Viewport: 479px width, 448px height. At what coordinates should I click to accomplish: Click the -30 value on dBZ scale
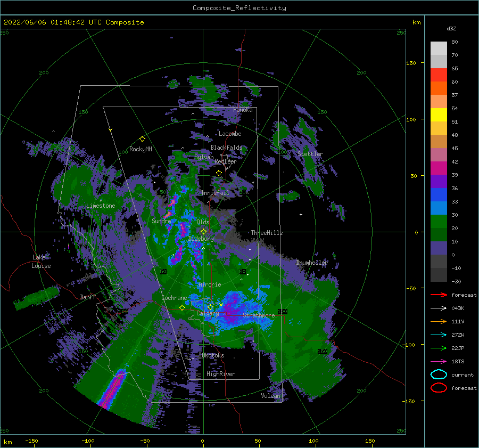pyautogui.click(x=456, y=281)
